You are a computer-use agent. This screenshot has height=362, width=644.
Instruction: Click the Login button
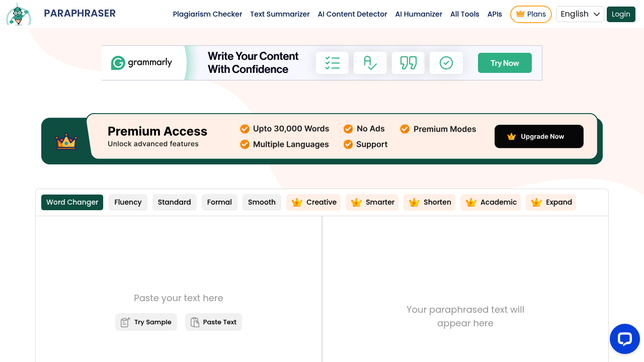pos(621,14)
